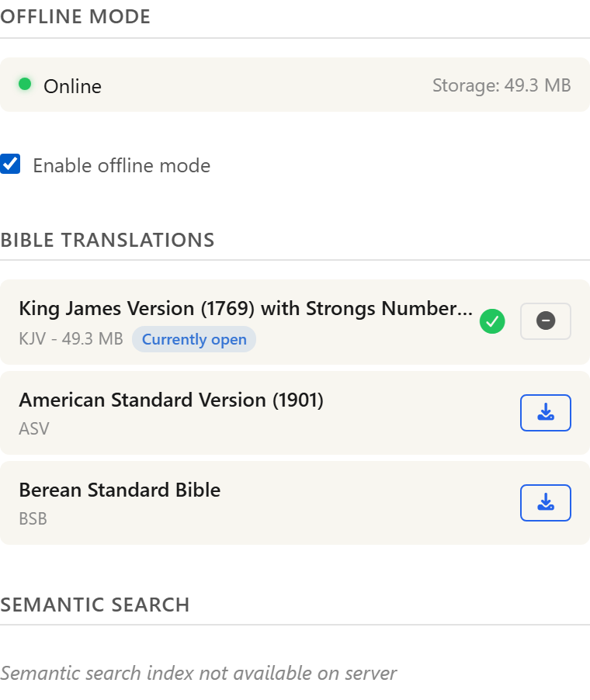Click the SEMANTIC SEARCH section heading
590x700 pixels.
pos(95,605)
